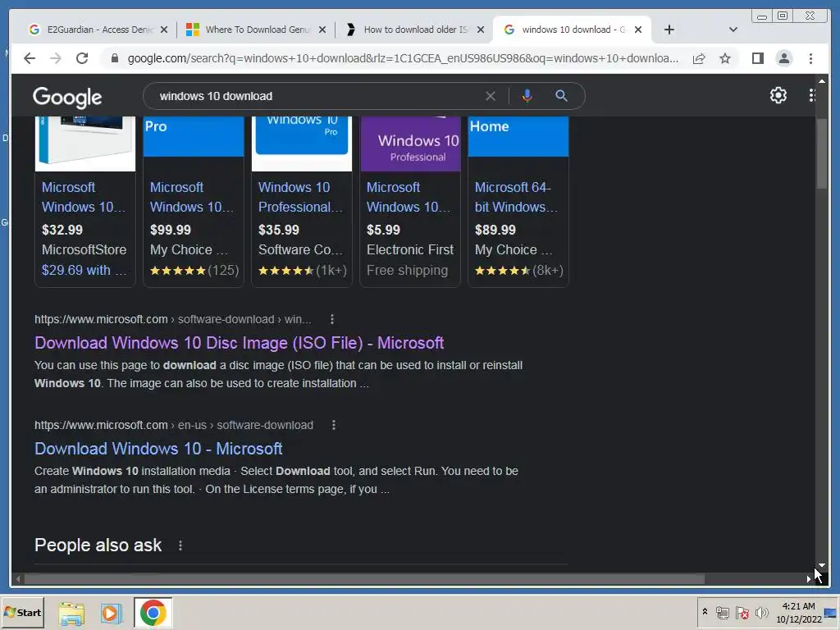Go back with the browser back arrow
Viewport: 840px width, 630px height.
[30, 58]
